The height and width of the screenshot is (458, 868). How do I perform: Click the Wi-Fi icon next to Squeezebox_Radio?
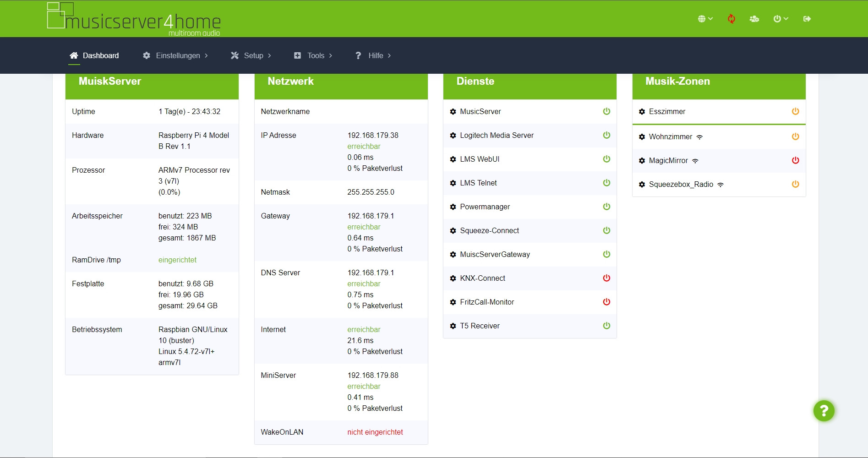pos(721,185)
